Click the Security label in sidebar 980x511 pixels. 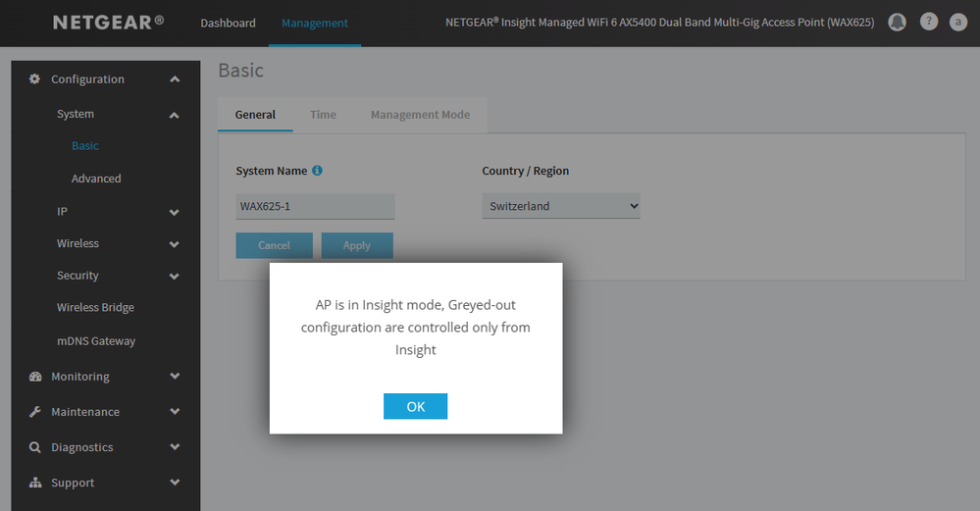78,276
